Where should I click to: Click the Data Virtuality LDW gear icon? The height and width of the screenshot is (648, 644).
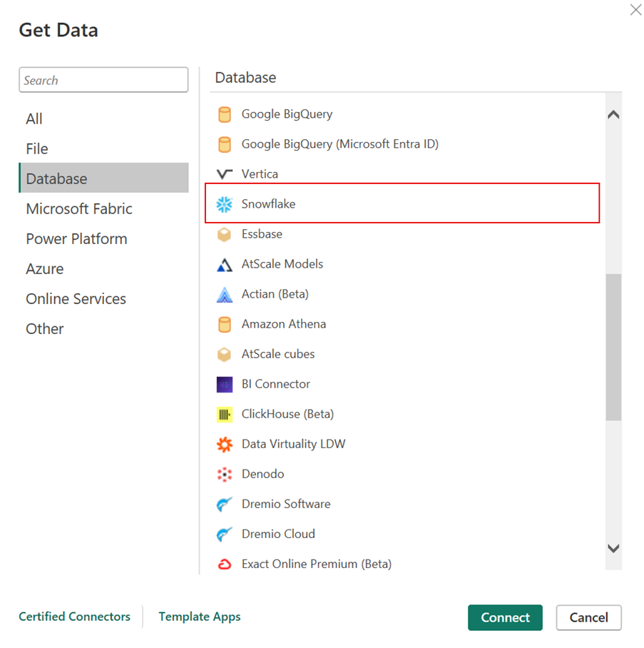pos(225,445)
